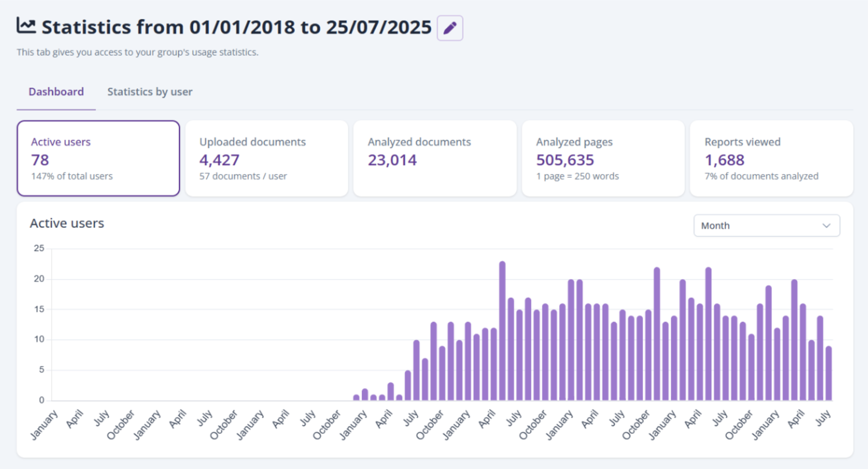
Task: Click the pencil edit date range icon
Action: pos(450,28)
